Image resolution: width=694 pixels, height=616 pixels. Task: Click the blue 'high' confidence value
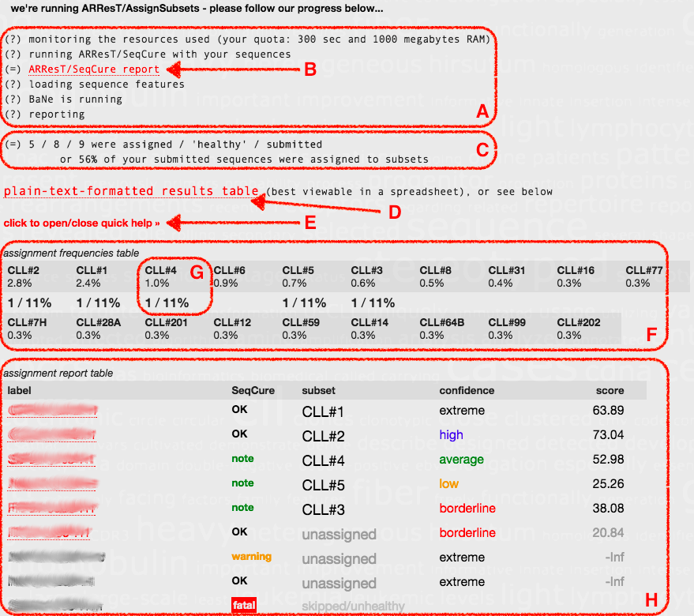point(451,435)
